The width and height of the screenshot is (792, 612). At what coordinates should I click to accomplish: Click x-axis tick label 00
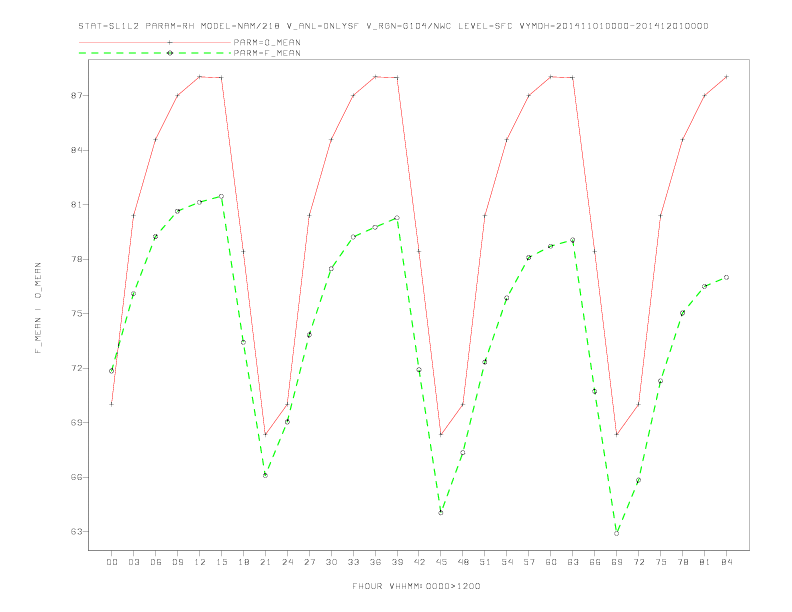tap(112, 562)
